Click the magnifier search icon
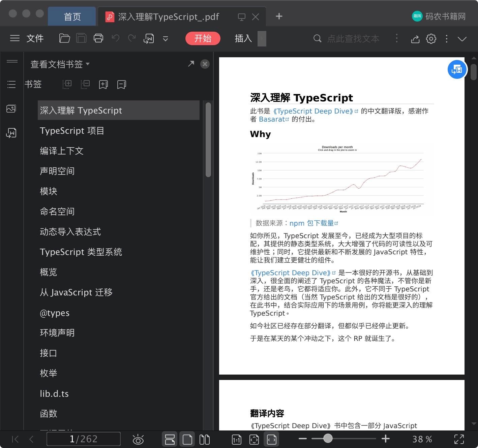 317,38
